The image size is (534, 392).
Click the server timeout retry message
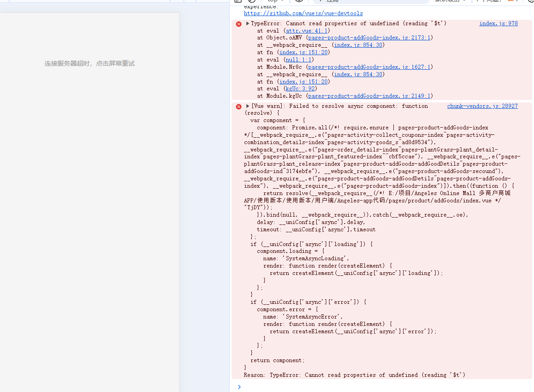point(90,64)
